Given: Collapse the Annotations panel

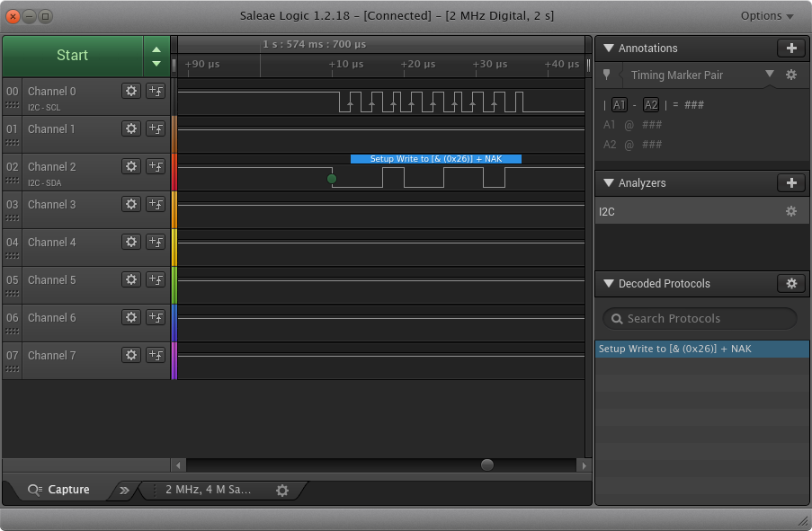Looking at the screenshot, I should [x=609, y=49].
